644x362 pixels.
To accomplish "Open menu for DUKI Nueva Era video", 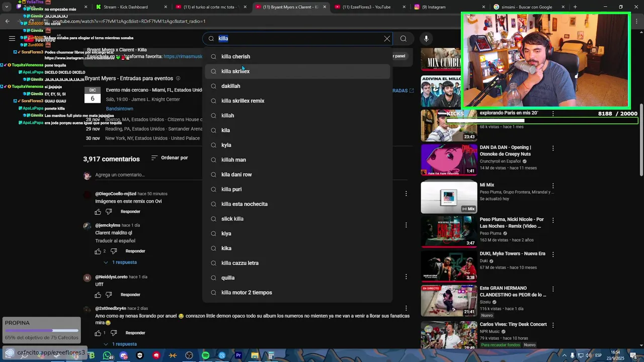I will (553, 254).
